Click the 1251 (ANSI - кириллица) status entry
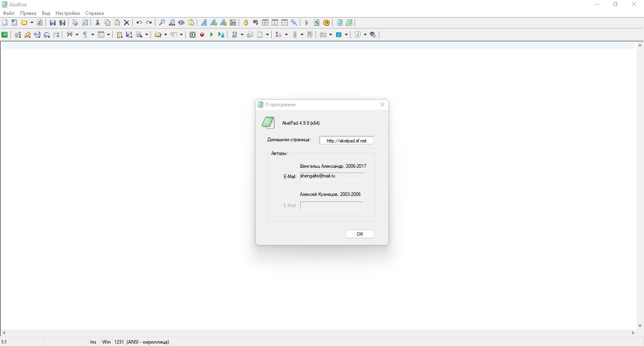Screen dimensions: 644x346 [x=142, y=342]
